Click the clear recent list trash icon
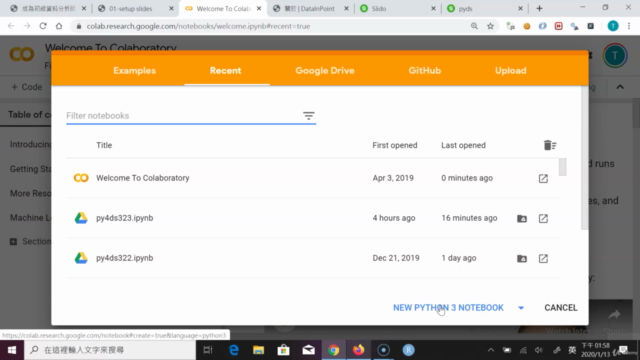Image resolution: width=640 pixels, height=360 pixels. tap(550, 145)
